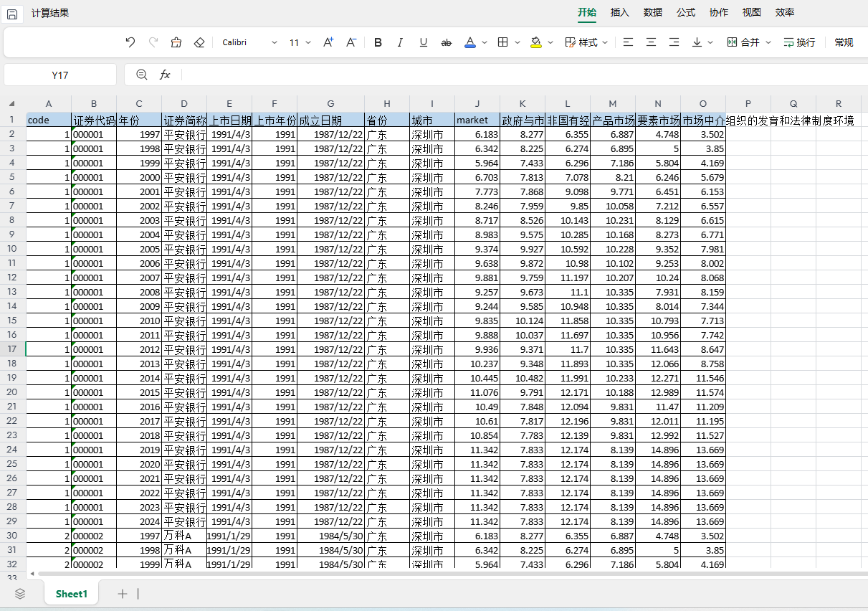Image resolution: width=868 pixels, height=611 pixels.
Task: Click the save icon in title bar
Action: [x=12, y=14]
